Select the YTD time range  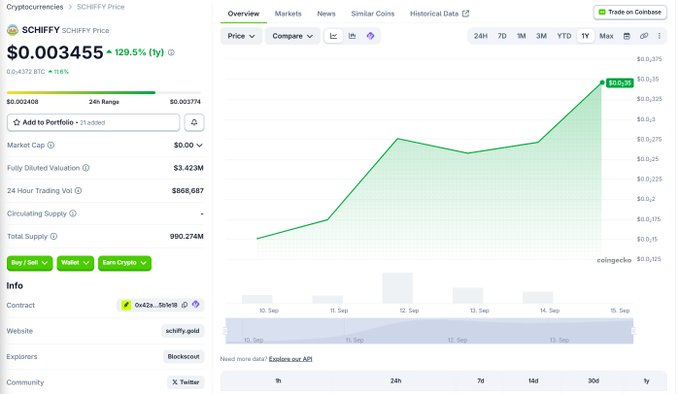tap(564, 36)
